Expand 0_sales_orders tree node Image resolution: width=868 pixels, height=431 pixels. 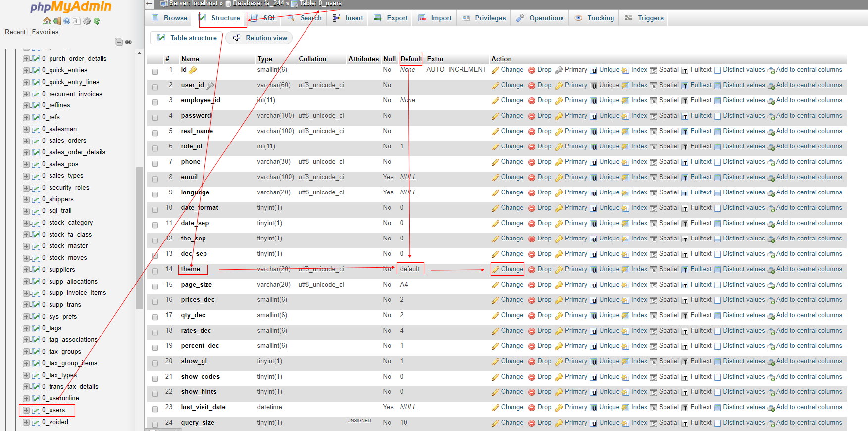pyautogui.click(x=26, y=141)
